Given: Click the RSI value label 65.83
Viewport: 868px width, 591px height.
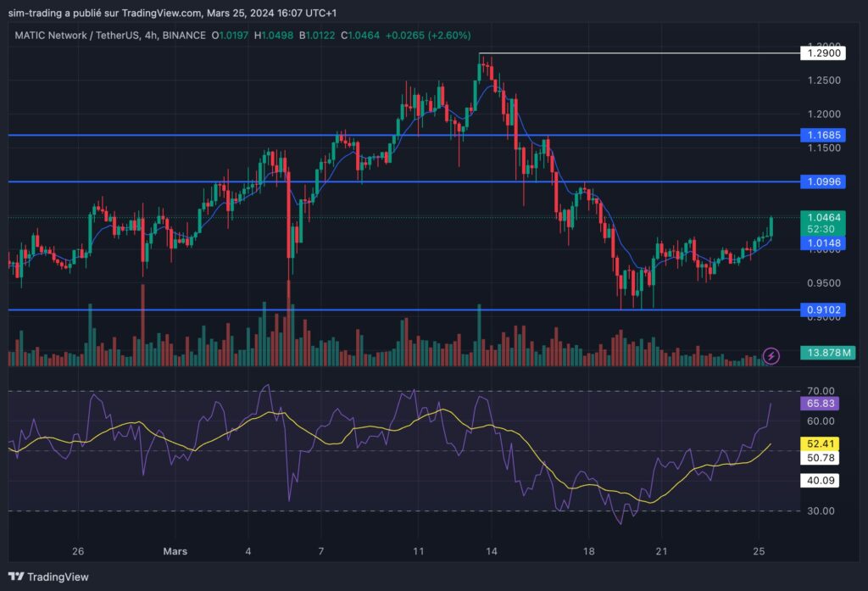Looking at the screenshot, I should click(x=820, y=404).
